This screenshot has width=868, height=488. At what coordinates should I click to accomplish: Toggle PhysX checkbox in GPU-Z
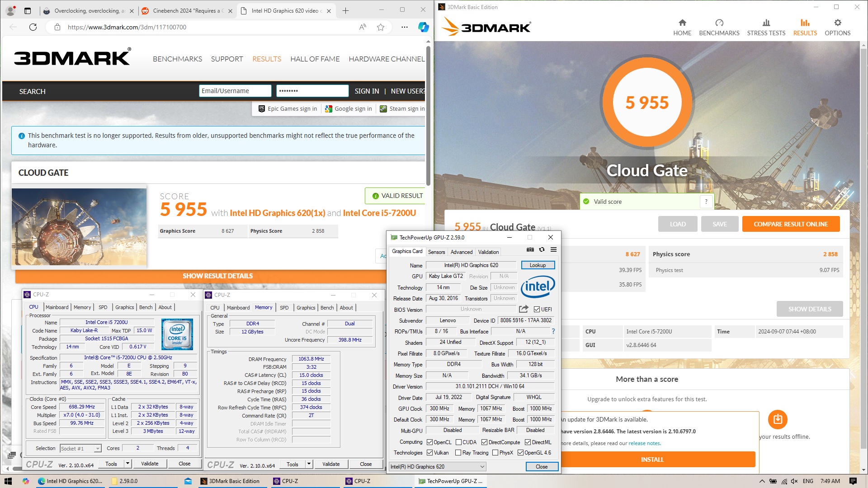[495, 453]
